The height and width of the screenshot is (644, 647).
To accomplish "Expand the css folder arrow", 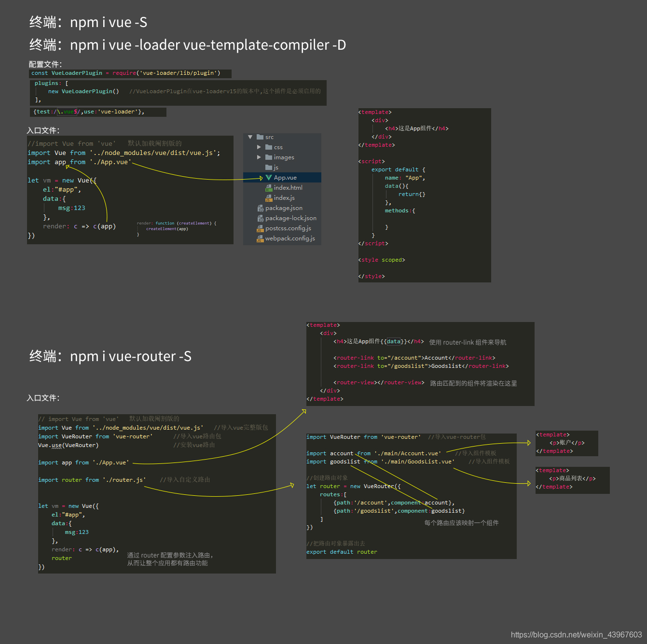I will point(259,147).
